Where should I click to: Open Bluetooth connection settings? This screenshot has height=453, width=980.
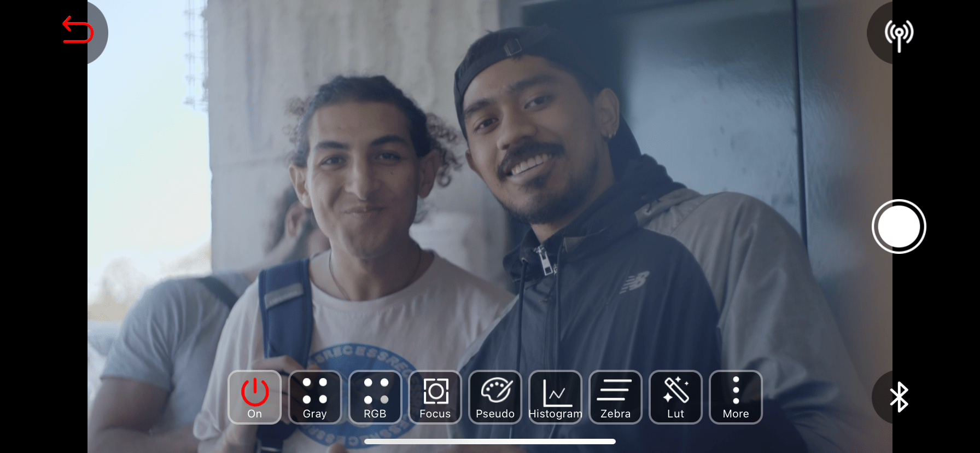(x=899, y=397)
